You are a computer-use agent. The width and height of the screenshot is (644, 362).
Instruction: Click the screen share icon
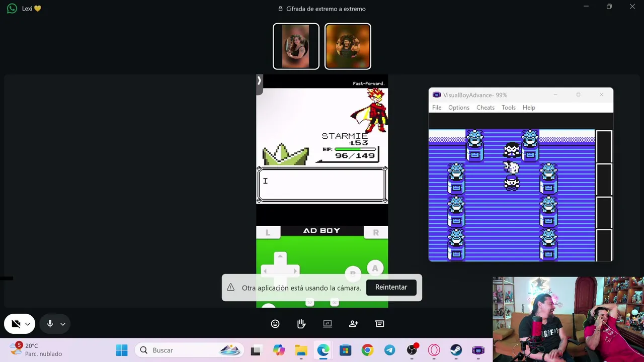[328, 324]
